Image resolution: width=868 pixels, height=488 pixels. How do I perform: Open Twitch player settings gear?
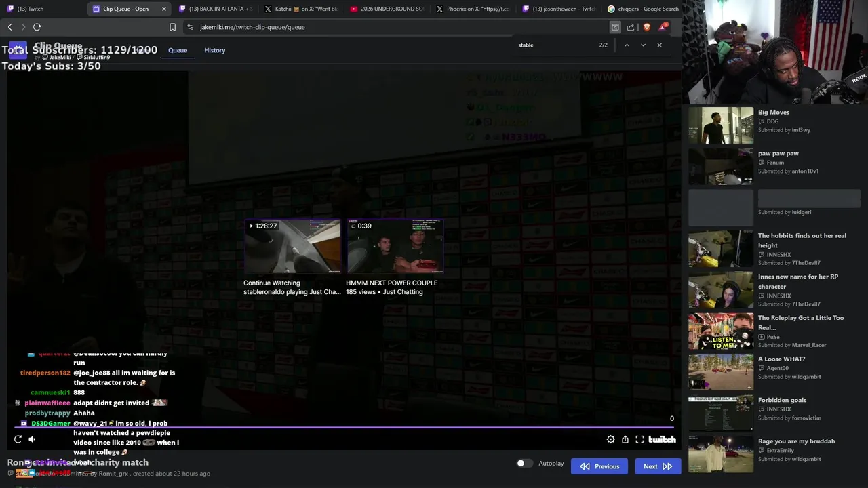click(610, 439)
